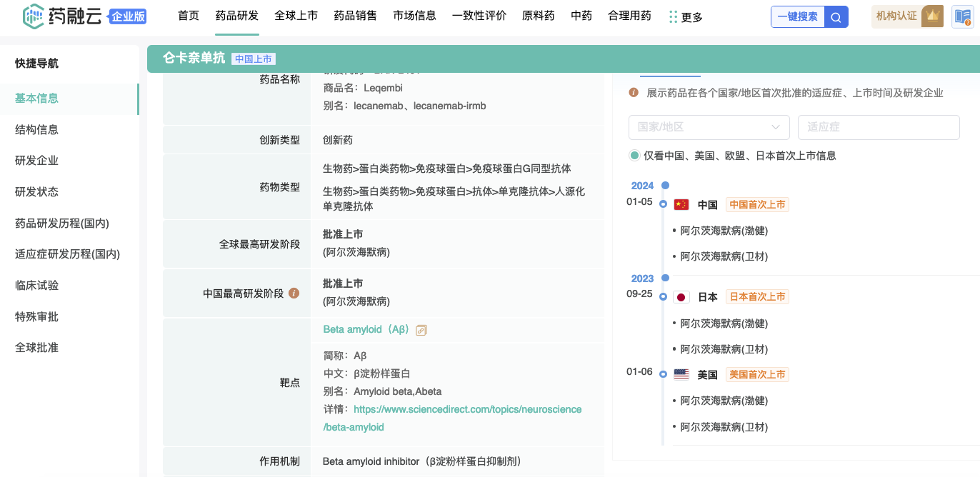This screenshot has height=477, width=980.
Task: Click the Japan flag icon in timeline
Action: coord(681,297)
